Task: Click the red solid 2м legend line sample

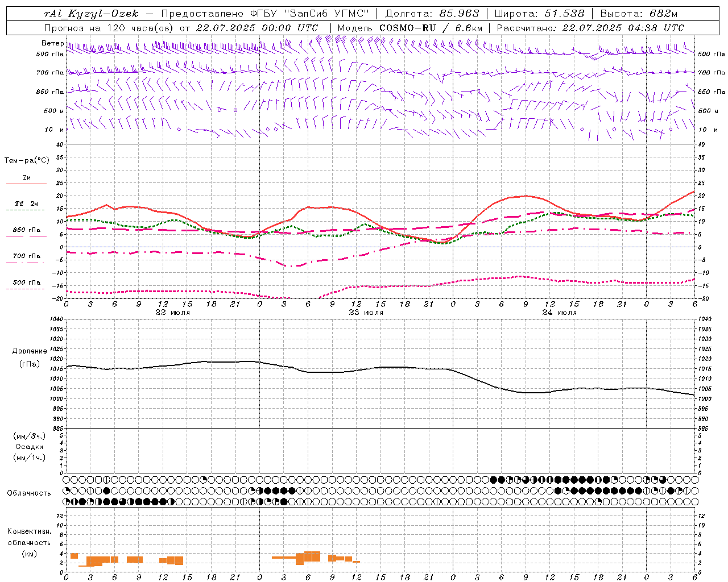Action: (x=26, y=184)
